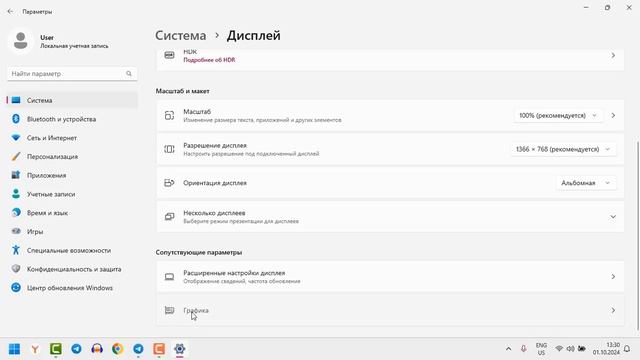Open Время и язык section

(x=72, y=213)
